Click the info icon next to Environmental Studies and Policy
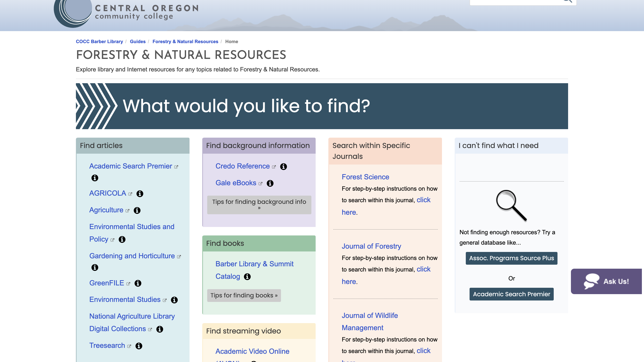The width and height of the screenshot is (644, 362). [123, 239]
